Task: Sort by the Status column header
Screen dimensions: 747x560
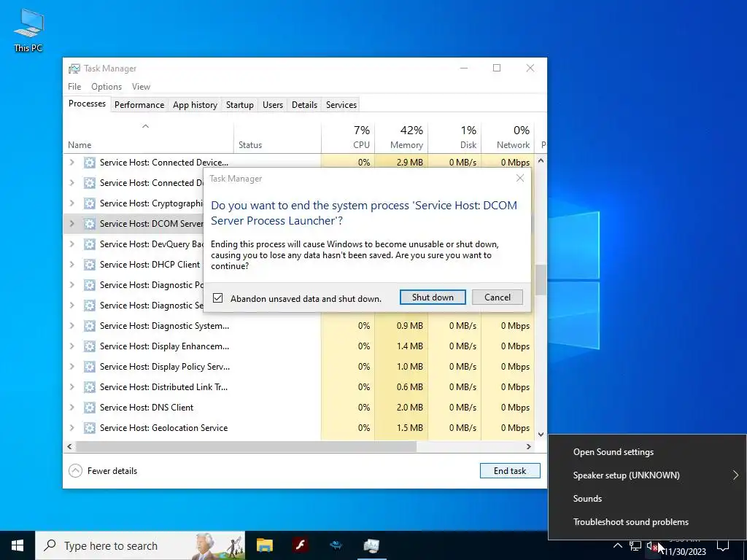Action: [x=277, y=136]
